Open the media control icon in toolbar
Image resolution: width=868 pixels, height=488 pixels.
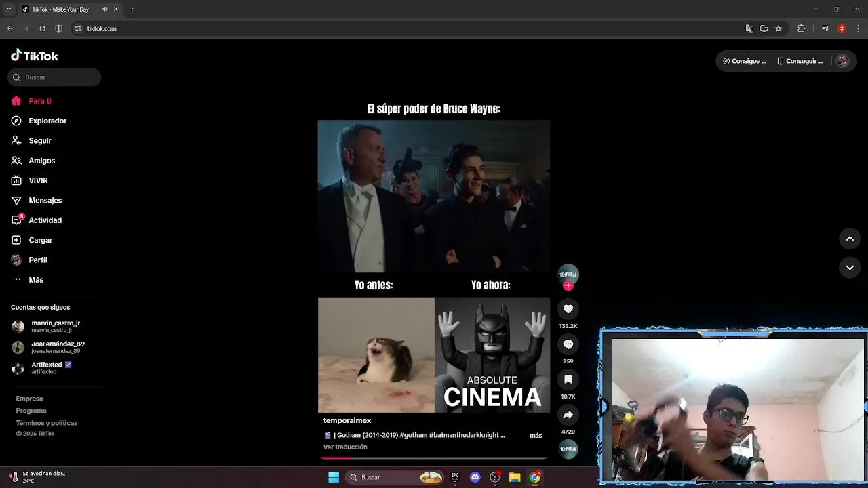(x=825, y=28)
